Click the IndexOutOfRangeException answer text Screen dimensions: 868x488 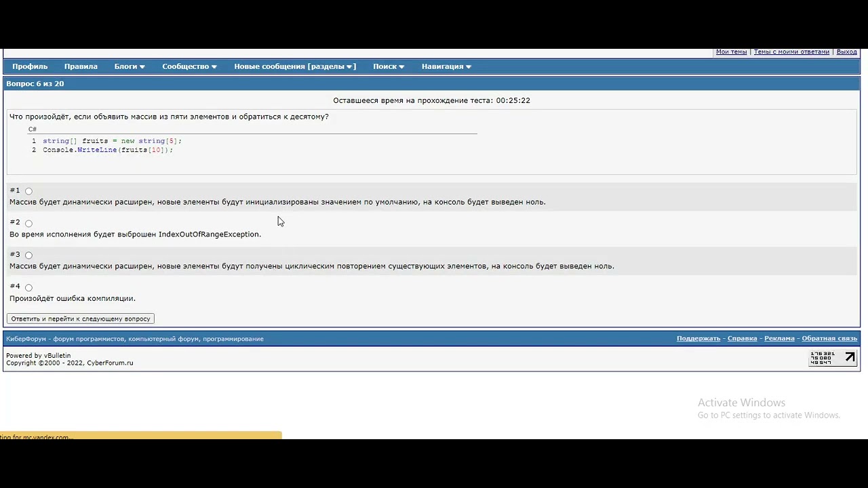point(135,235)
